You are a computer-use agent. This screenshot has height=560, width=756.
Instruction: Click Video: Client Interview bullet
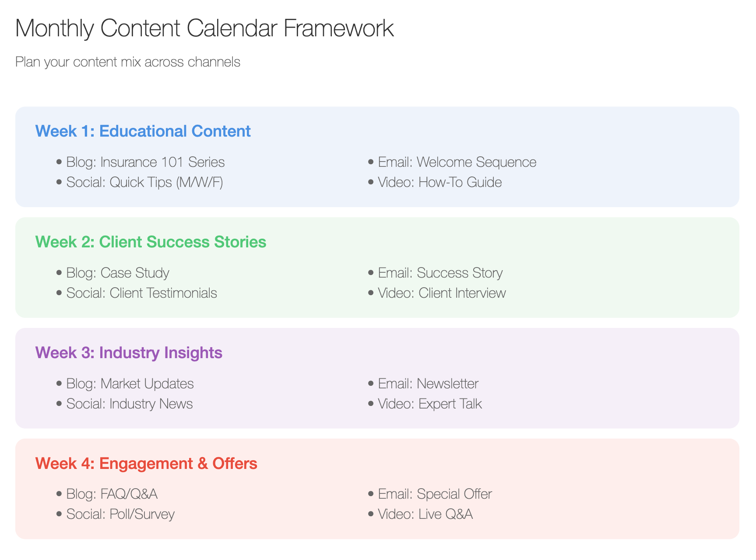[442, 293]
